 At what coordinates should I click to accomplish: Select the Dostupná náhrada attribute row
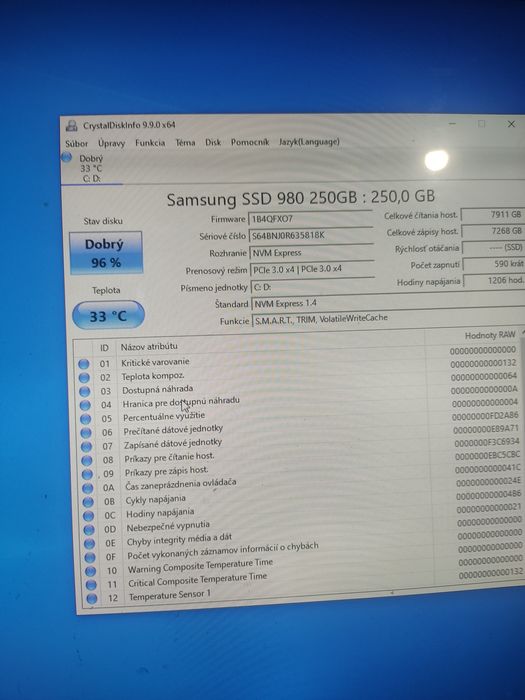pos(299,386)
